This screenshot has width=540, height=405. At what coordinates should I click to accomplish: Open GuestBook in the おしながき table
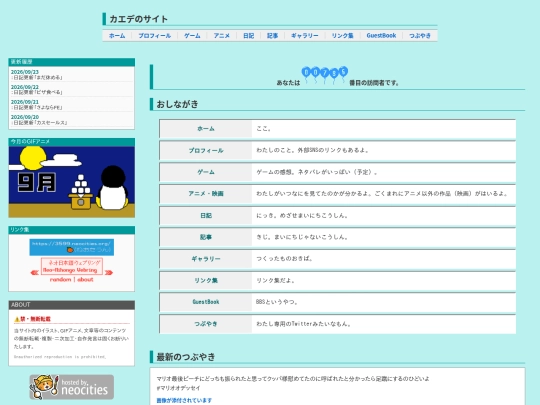(206, 302)
